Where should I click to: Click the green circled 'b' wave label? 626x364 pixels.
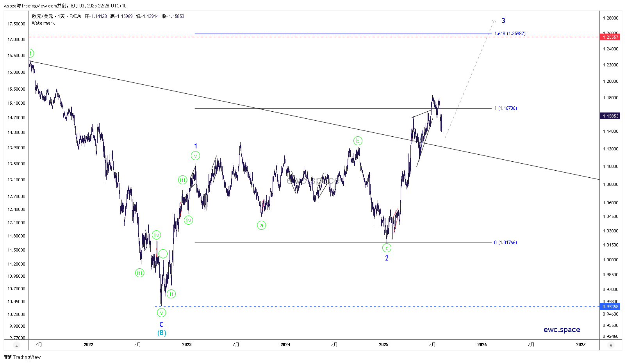point(358,141)
